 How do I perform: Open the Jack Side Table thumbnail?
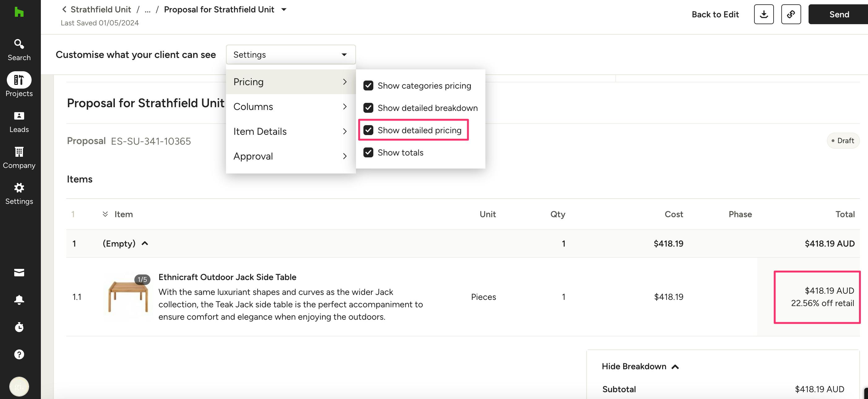click(x=128, y=296)
